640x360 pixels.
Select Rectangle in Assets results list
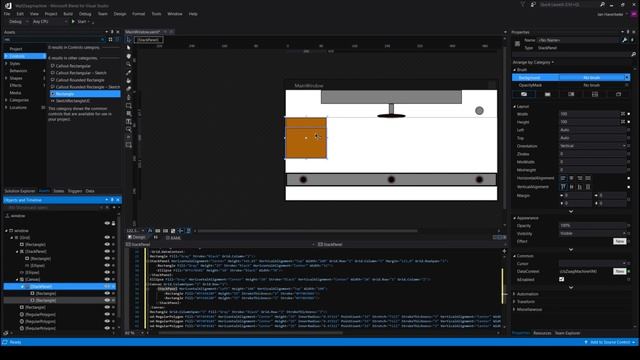(x=85, y=94)
